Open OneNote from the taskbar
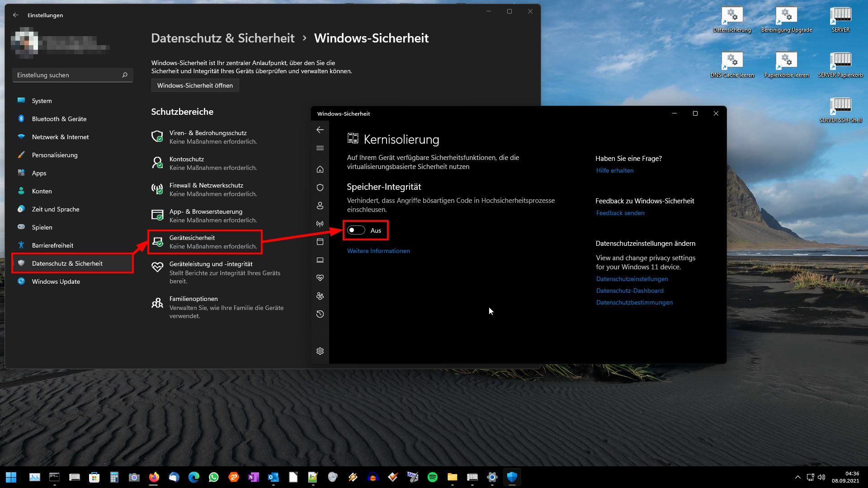 click(254, 477)
